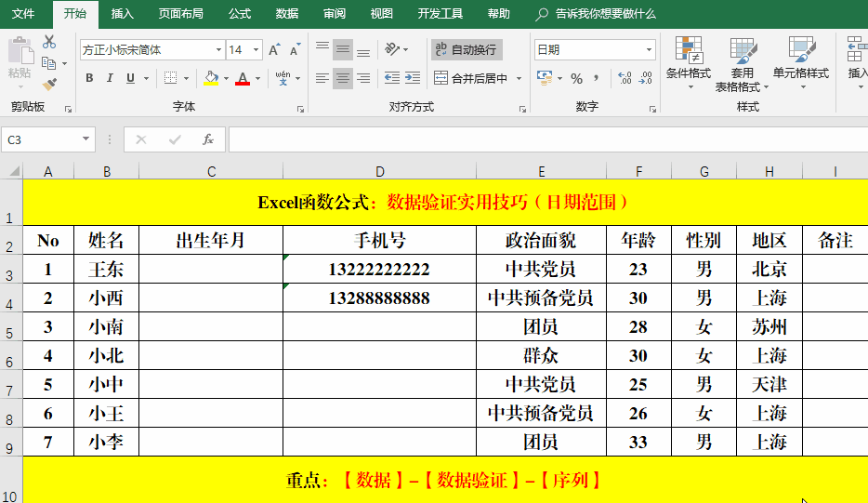Click the Percent Style icon
Screen dimensions: 868x503
(576, 78)
